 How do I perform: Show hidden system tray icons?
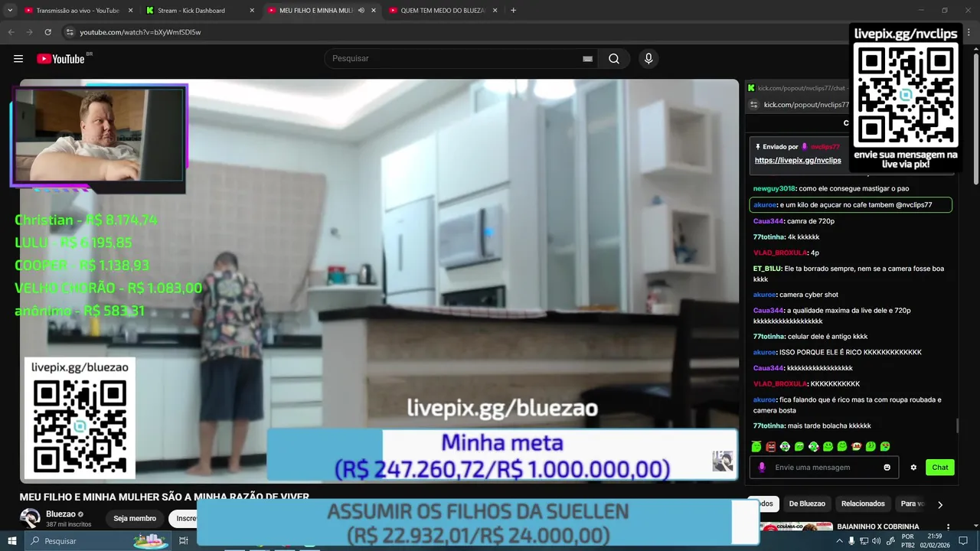[839, 541]
